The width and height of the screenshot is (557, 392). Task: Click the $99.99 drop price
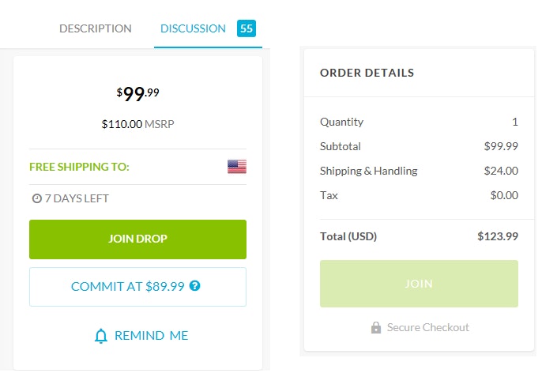(137, 94)
